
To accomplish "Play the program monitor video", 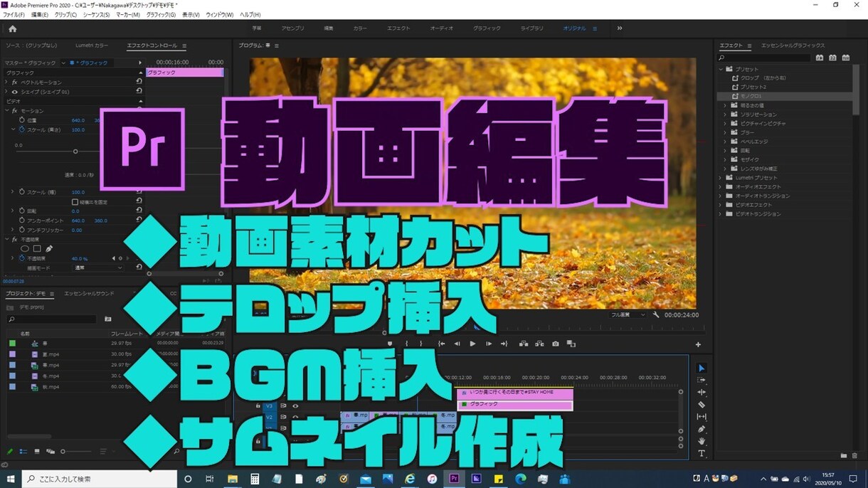I will point(472,344).
